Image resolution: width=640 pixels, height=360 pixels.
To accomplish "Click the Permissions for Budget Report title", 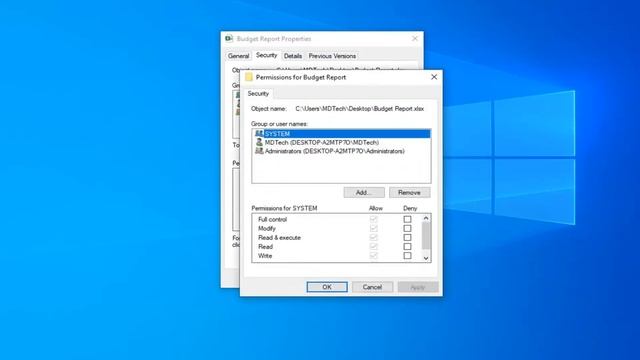I will point(301,77).
